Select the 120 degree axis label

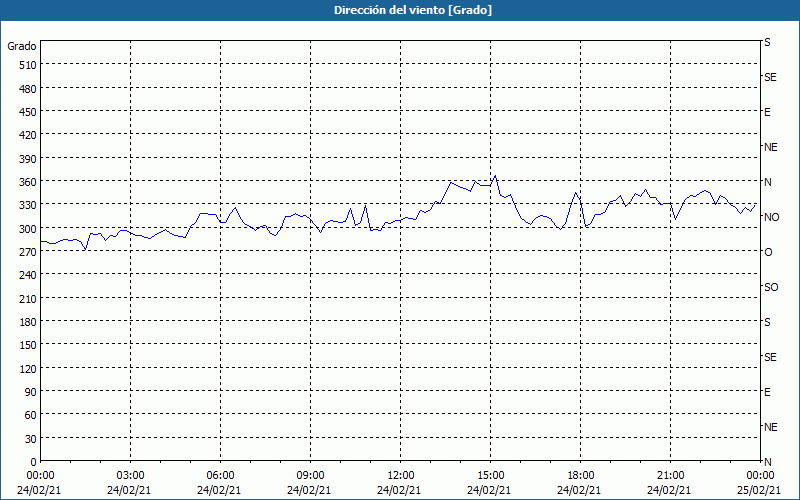click(29, 369)
